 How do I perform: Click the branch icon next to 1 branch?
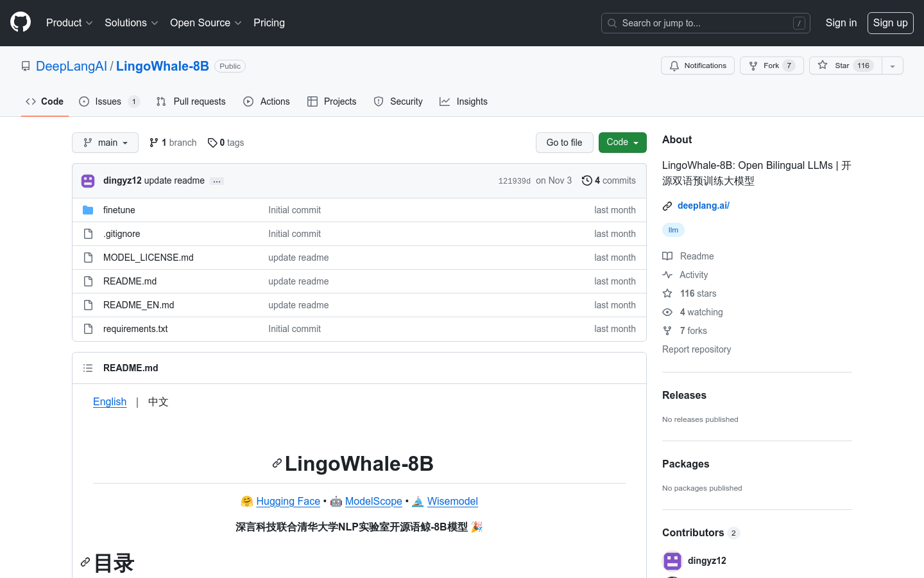(154, 143)
